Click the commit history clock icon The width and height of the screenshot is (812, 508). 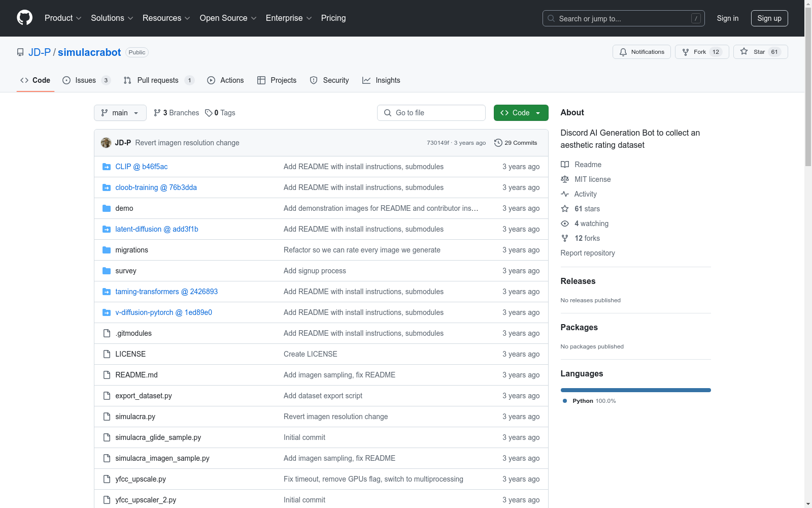(498, 143)
